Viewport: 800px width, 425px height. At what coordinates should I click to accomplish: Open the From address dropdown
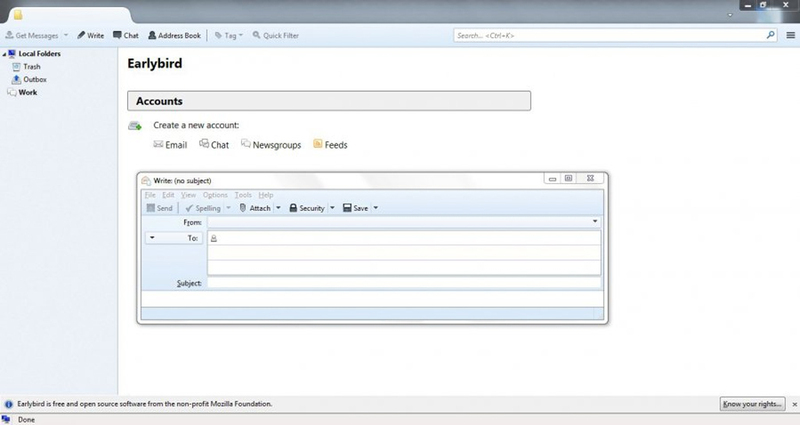[404, 222]
